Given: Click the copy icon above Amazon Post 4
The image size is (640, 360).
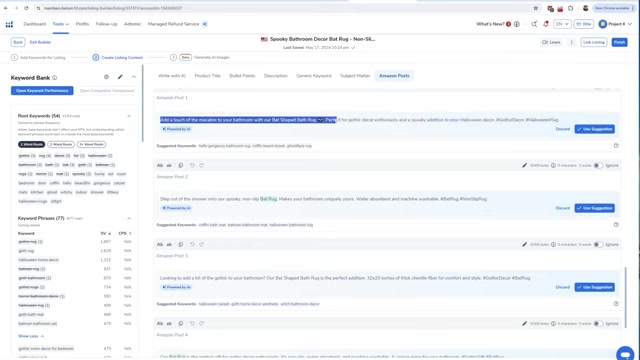Looking at the screenshot, I should click(181, 324).
